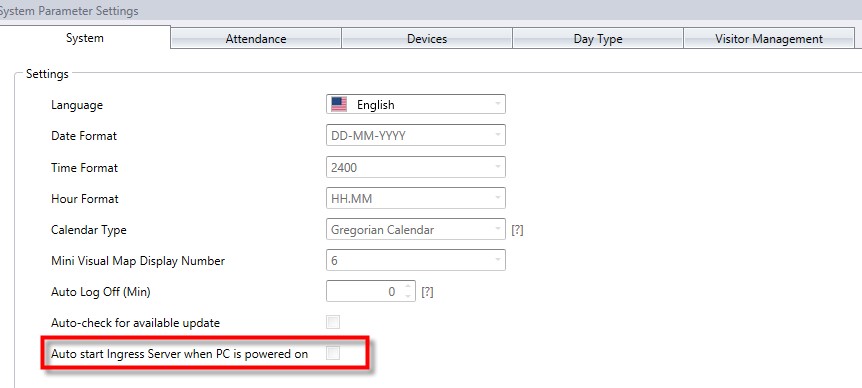The height and width of the screenshot is (388, 862).
Task: Open the Visitor Management tab
Action: pyautogui.click(x=769, y=39)
